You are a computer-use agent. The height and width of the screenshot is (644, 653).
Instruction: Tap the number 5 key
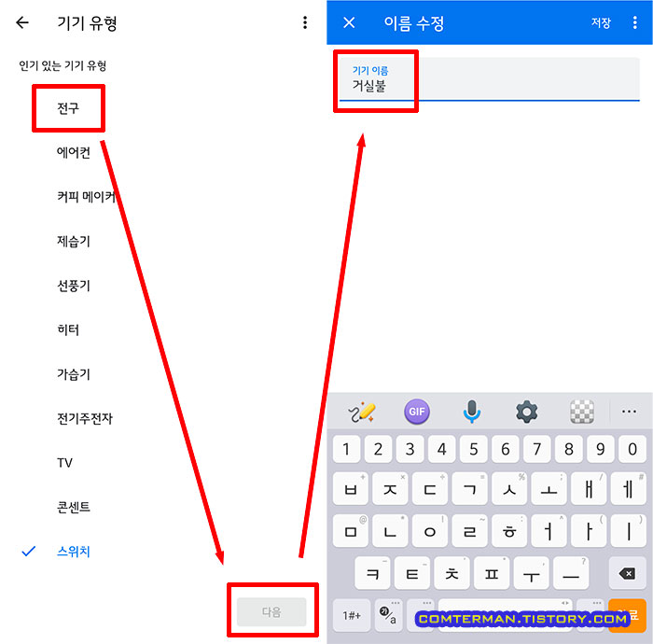point(474,449)
